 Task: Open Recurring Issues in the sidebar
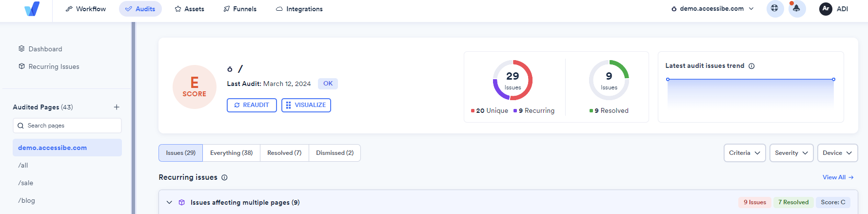click(x=49, y=66)
